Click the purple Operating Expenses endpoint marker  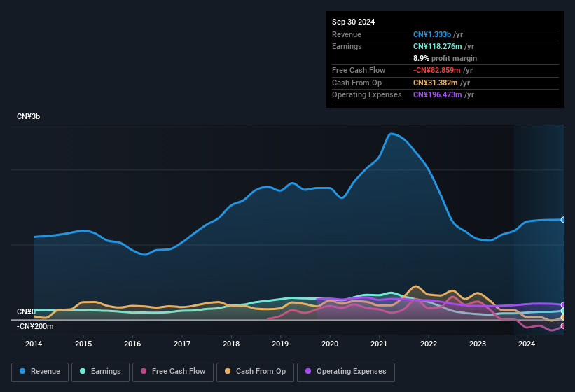click(563, 304)
